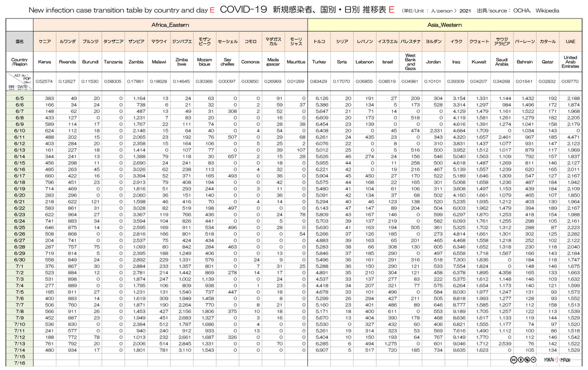This screenshot has height=370, width=588.
Task: Click the Israel column header
Action: tap(388, 62)
